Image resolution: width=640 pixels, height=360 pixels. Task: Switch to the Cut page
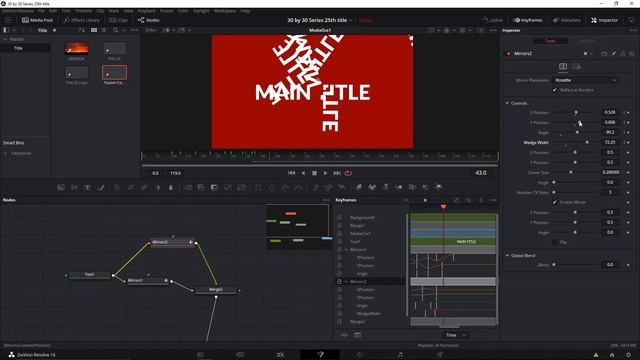pos(240,355)
